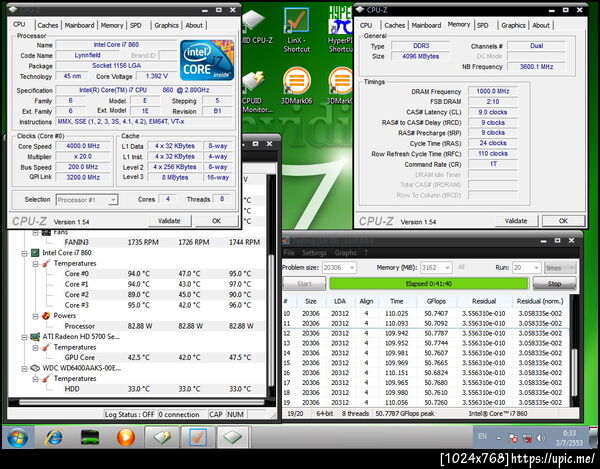Open Mainboard tab in left CPU-Z window
The width and height of the screenshot is (600, 469).
point(79,25)
